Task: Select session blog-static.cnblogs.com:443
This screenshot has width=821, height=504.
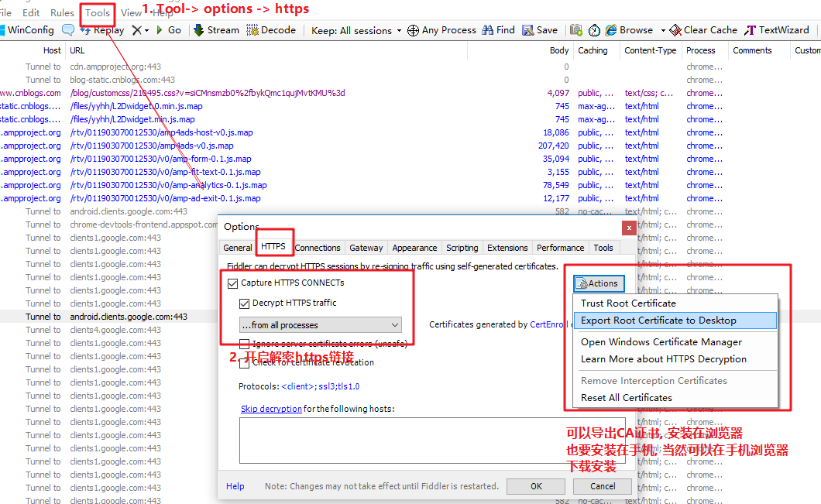Action: point(122,80)
